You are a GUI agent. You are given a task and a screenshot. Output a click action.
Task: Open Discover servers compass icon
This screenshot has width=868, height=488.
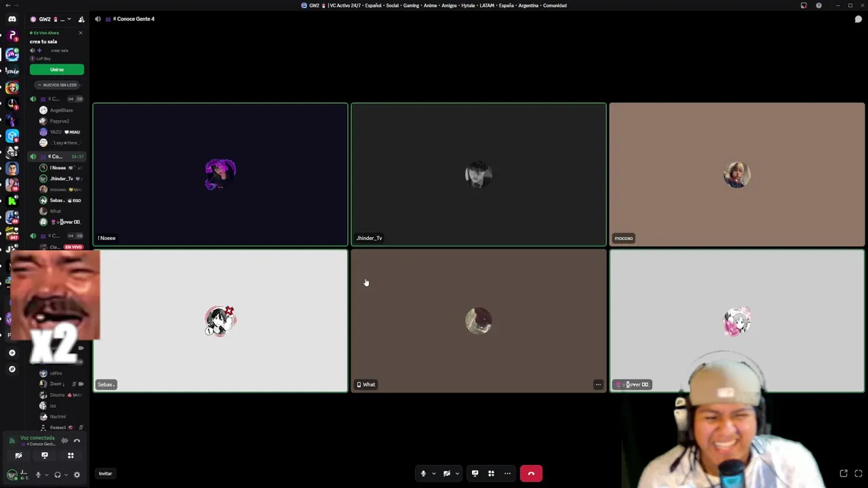[x=12, y=369]
